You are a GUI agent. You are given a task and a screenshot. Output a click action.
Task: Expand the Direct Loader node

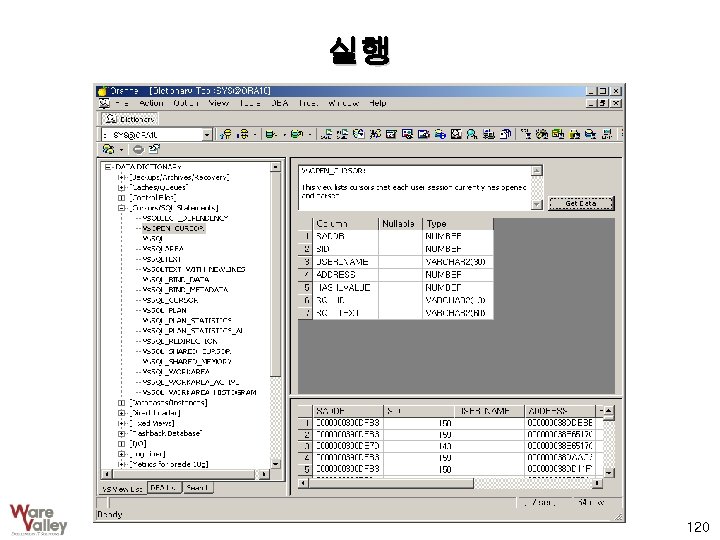[x=121, y=413]
